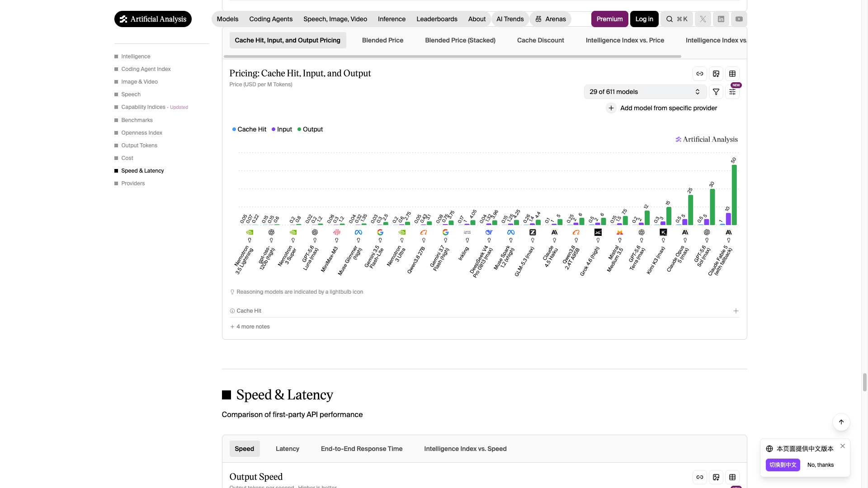Click the Claude Fable 5 output bar
This screenshot has width=868, height=488.
tap(734, 195)
